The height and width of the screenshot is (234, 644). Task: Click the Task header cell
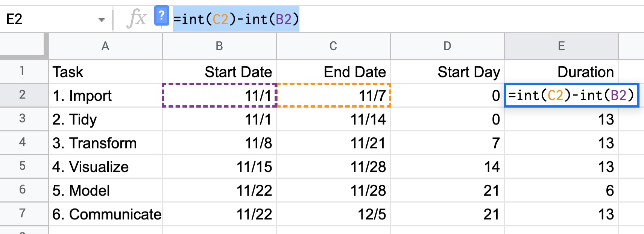click(105, 72)
